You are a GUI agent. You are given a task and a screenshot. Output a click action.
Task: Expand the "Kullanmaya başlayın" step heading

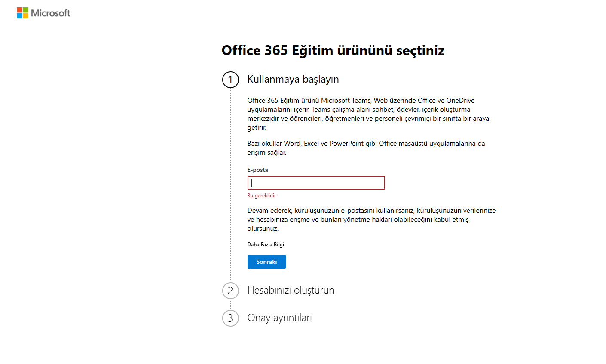tap(293, 80)
